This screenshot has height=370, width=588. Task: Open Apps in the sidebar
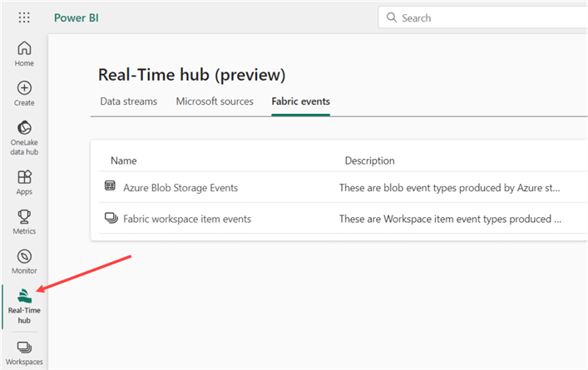pyautogui.click(x=24, y=183)
